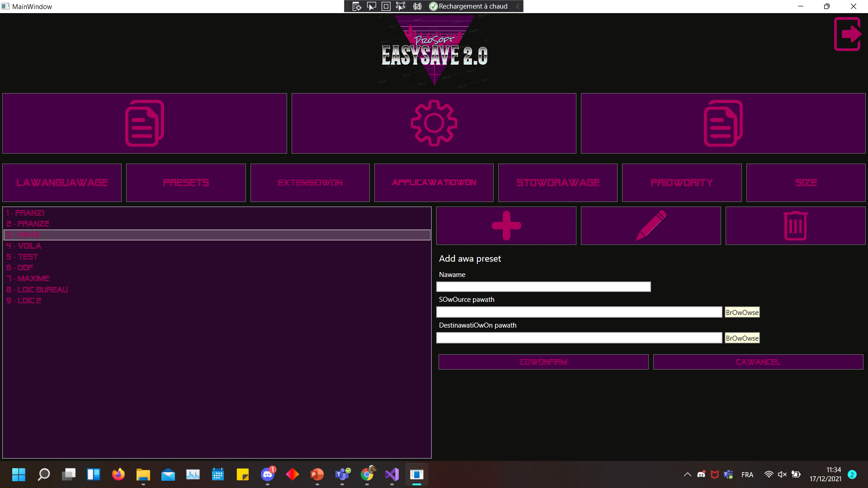Switch to the EXTENSIOWON tab
The width and height of the screenshot is (868, 488).
(x=310, y=183)
